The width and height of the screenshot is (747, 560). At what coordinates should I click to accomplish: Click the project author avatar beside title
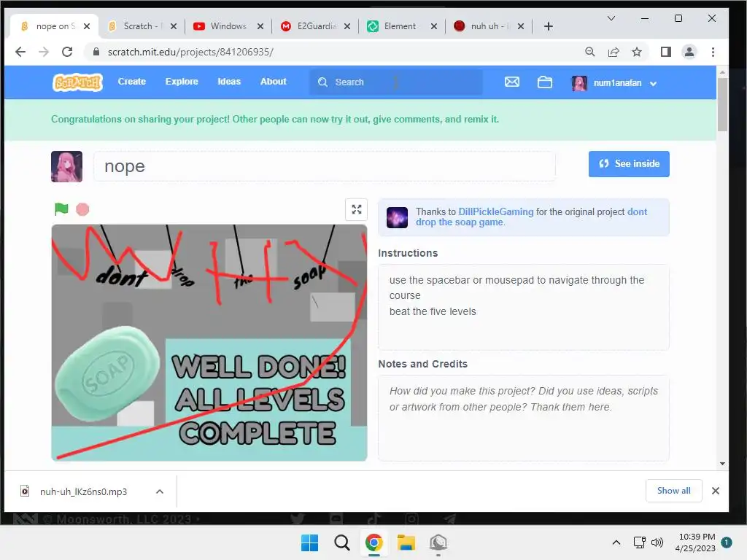(66, 167)
